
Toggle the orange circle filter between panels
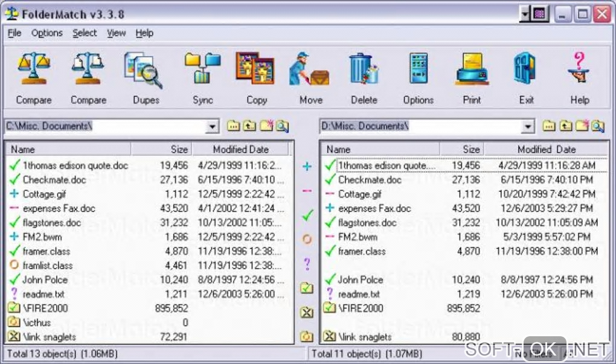pyautogui.click(x=307, y=238)
